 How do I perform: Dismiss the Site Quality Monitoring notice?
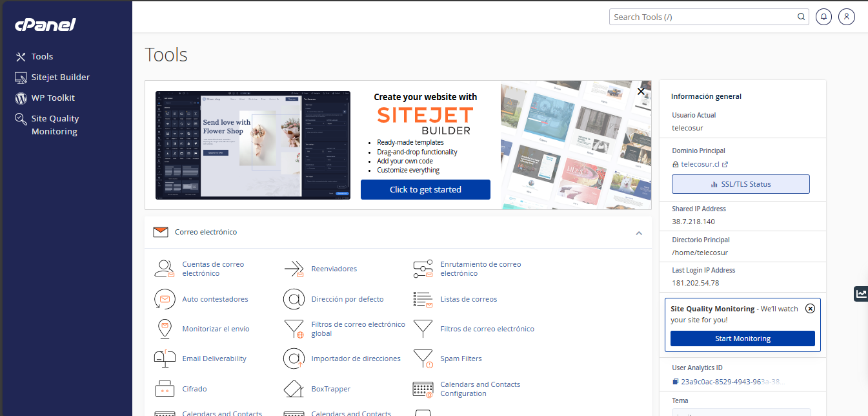811,308
